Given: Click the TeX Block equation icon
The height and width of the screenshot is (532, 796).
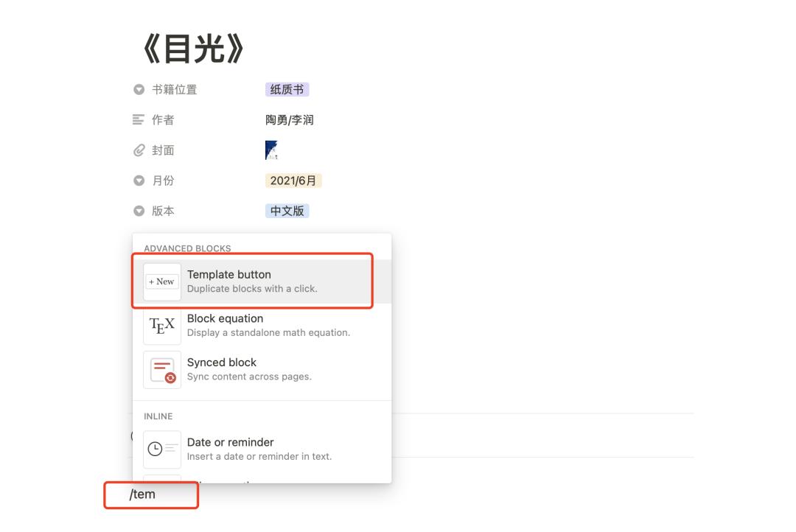Looking at the screenshot, I should tap(161, 326).
